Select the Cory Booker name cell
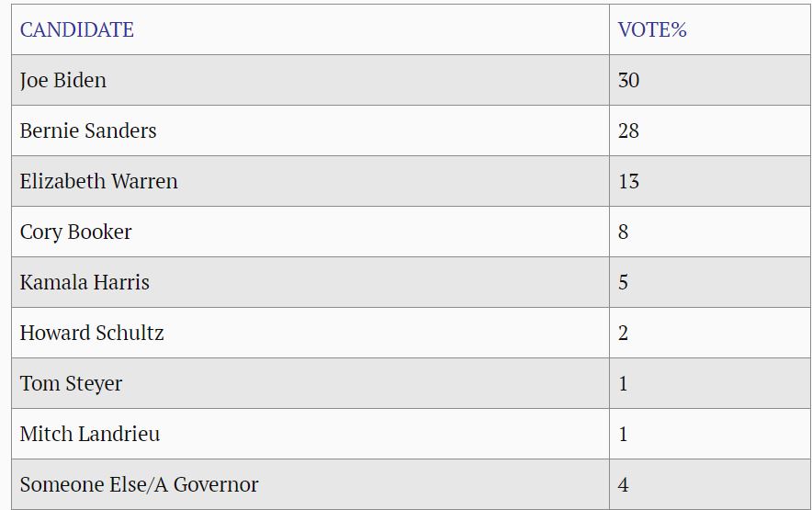Image resolution: width=812 pixels, height=510 pixels. click(76, 232)
